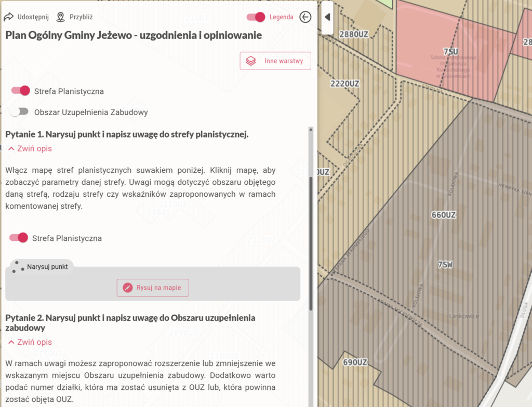Click the Pytanie 1 heading
Screen dimensions: 532x407
coord(127,134)
